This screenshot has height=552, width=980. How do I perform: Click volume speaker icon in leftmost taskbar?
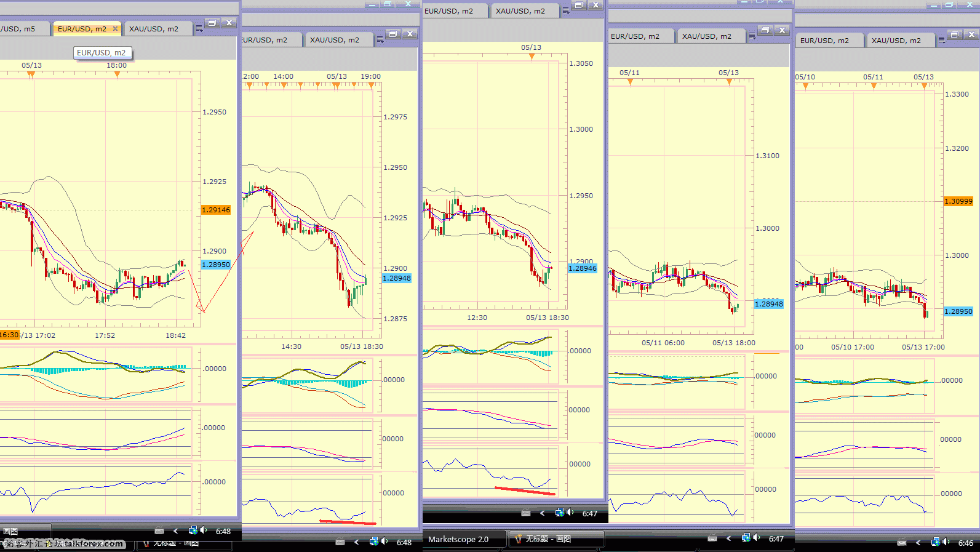[x=204, y=530]
